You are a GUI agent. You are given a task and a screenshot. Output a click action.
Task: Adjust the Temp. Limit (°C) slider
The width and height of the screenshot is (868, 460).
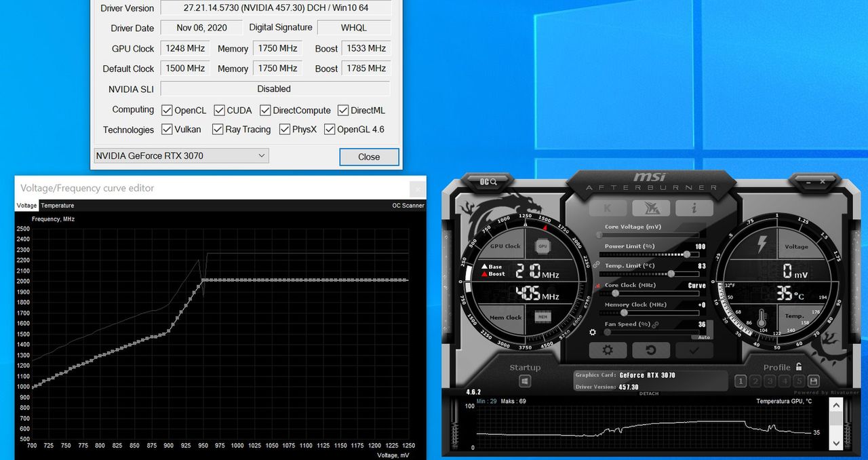(x=649, y=273)
